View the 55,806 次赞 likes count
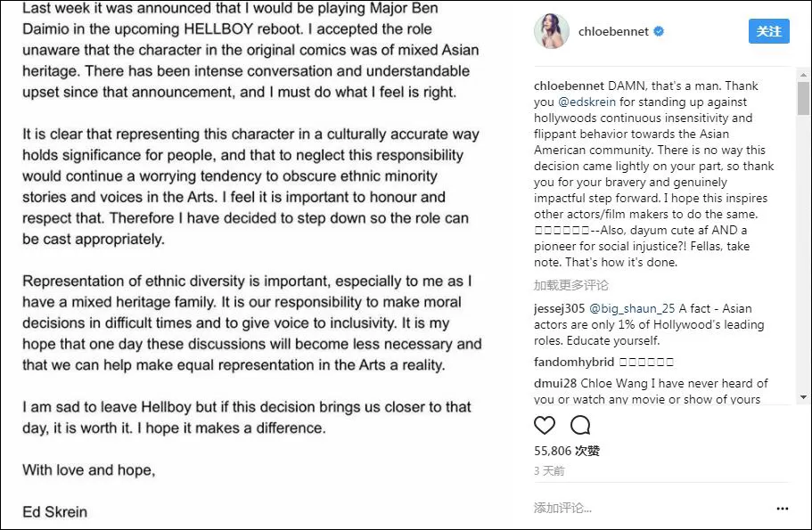The image size is (812, 530). coord(567,451)
